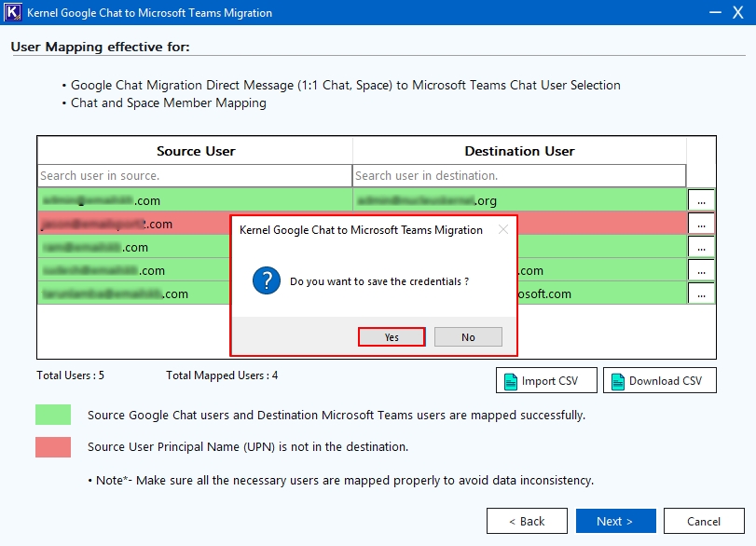Screen dimensions: 756x546
Task: Decline saving credentials with No button
Action: (x=468, y=337)
